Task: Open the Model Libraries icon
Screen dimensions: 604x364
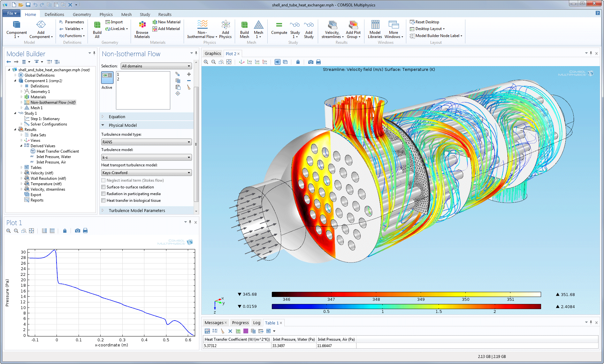Action: [x=375, y=29]
